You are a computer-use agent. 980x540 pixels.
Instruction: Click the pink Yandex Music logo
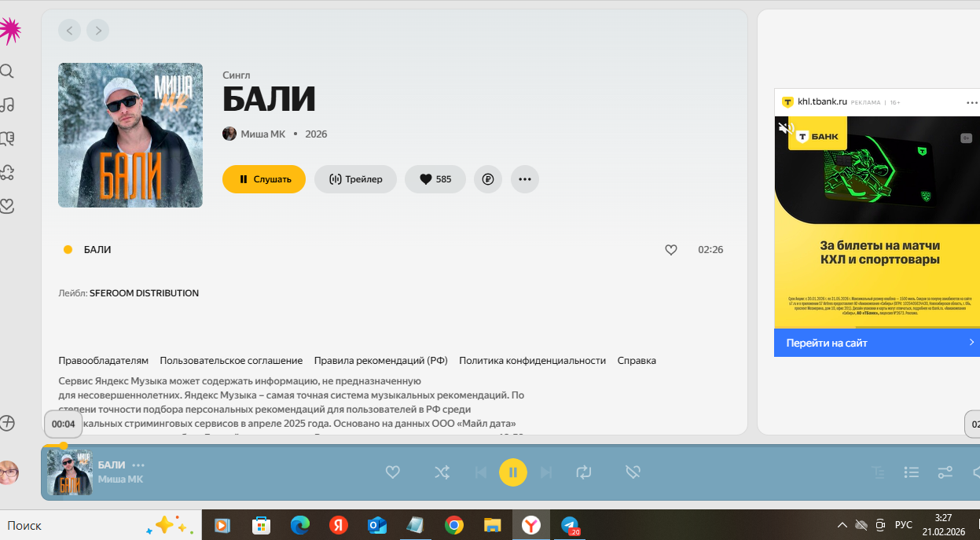click(x=9, y=31)
